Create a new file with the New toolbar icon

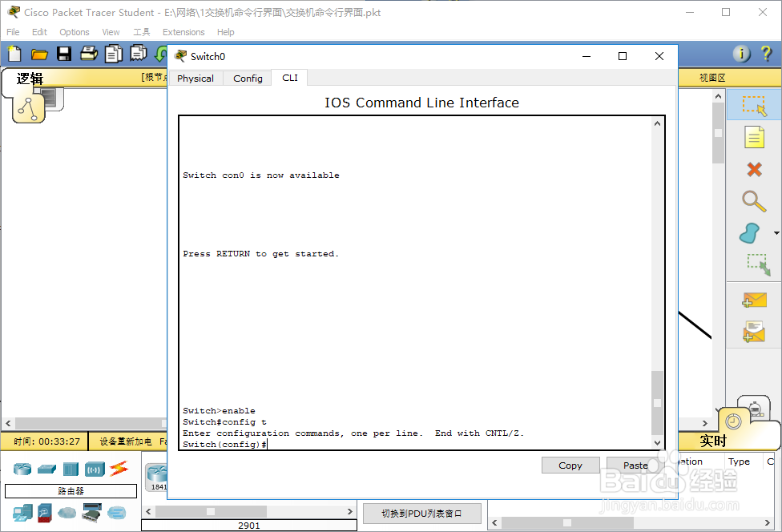[x=14, y=54]
